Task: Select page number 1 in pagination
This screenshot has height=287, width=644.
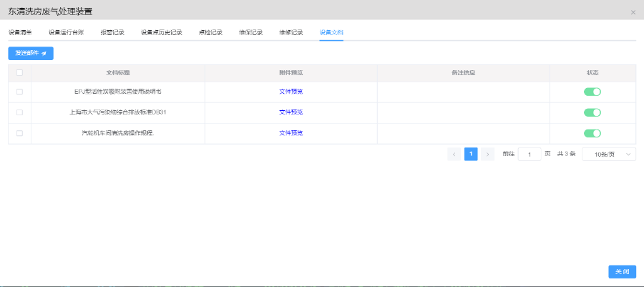Action: (x=471, y=154)
